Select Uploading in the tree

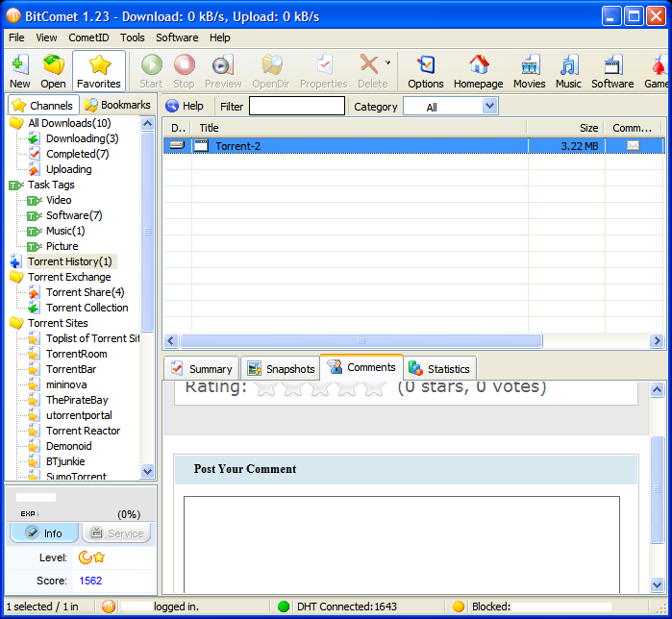coord(69,169)
